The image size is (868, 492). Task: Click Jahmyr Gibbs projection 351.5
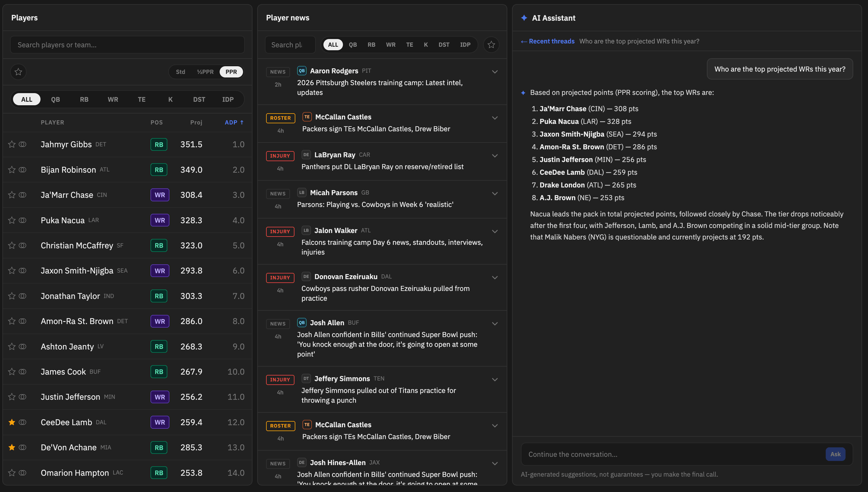tap(191, 144)
